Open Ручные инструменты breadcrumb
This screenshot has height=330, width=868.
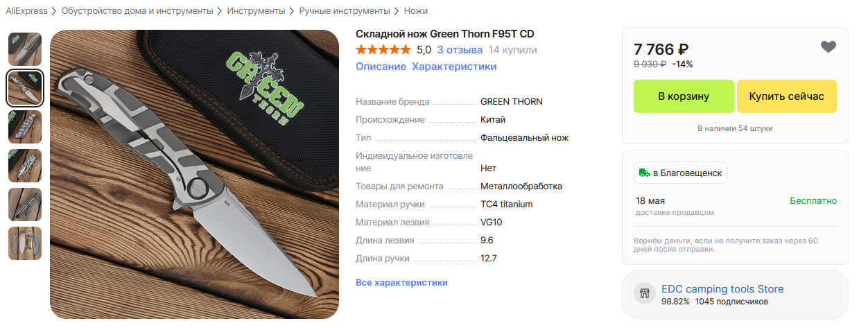345,11
